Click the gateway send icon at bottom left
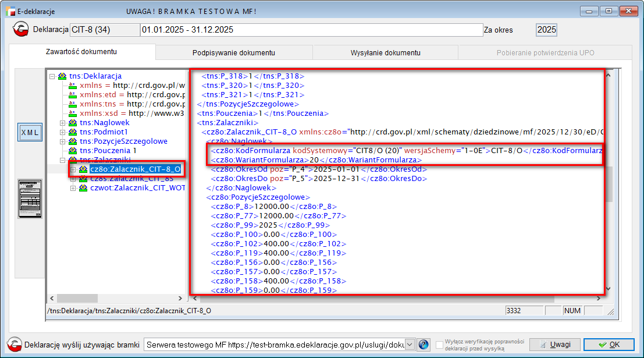This screenshot has height=358, width=644. [15, 345]
